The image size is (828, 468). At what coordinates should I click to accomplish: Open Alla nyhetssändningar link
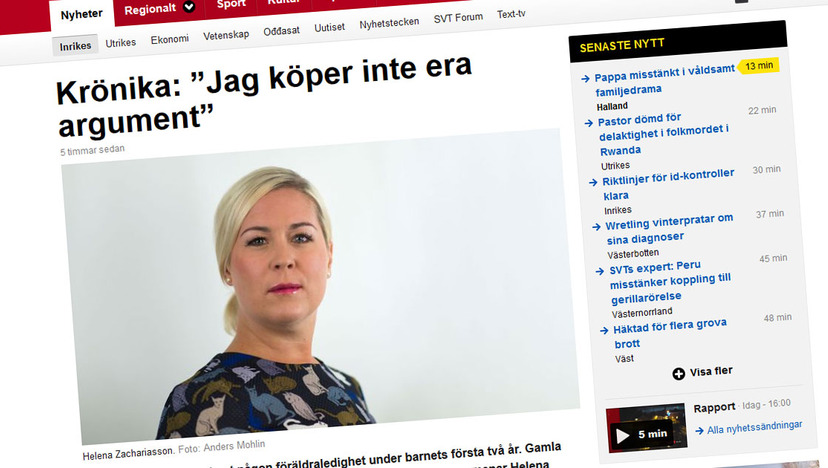point(754,427)
